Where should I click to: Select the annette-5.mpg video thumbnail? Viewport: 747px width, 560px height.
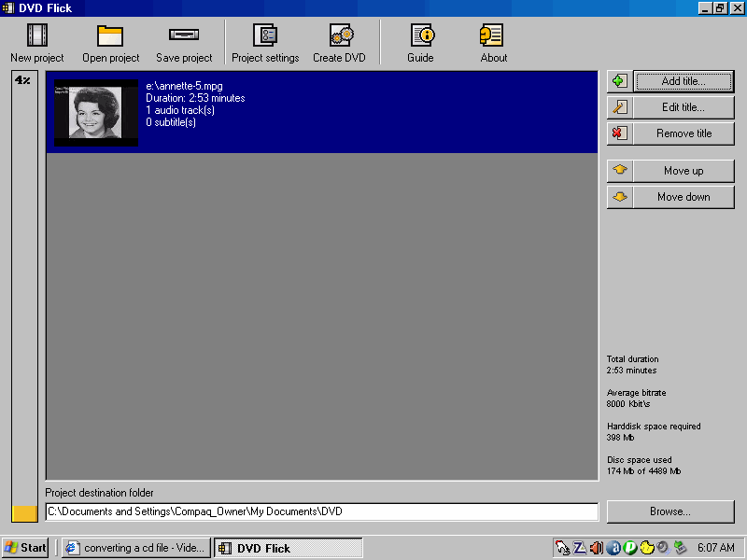pos(96,113)
